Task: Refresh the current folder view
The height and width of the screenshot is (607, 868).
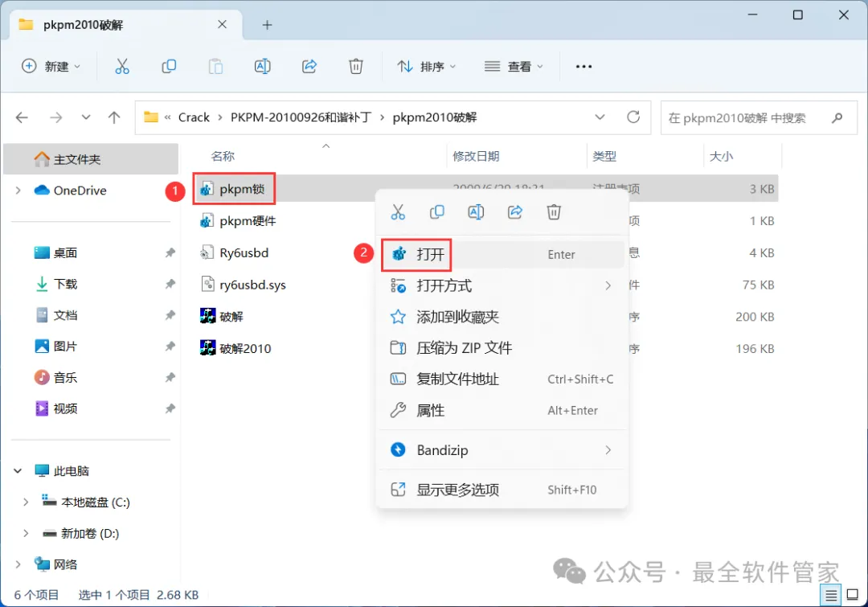Action: (633, 117)
